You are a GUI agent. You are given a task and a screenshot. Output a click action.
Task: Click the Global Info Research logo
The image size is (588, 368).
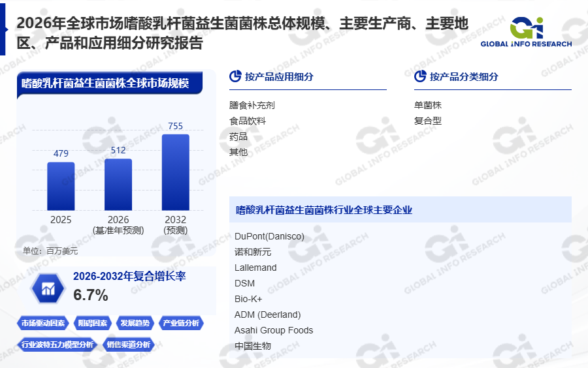click(x=526, y=33)
